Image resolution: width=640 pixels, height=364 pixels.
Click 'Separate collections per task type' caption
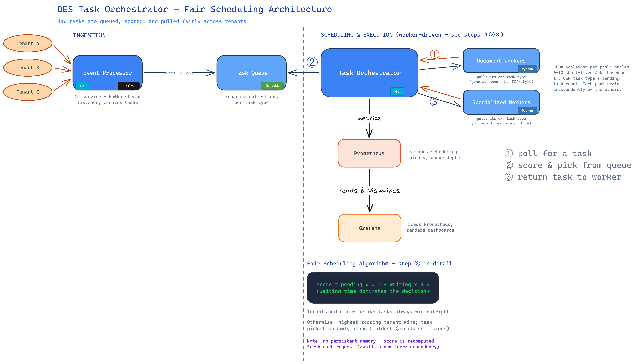(251, 99)
